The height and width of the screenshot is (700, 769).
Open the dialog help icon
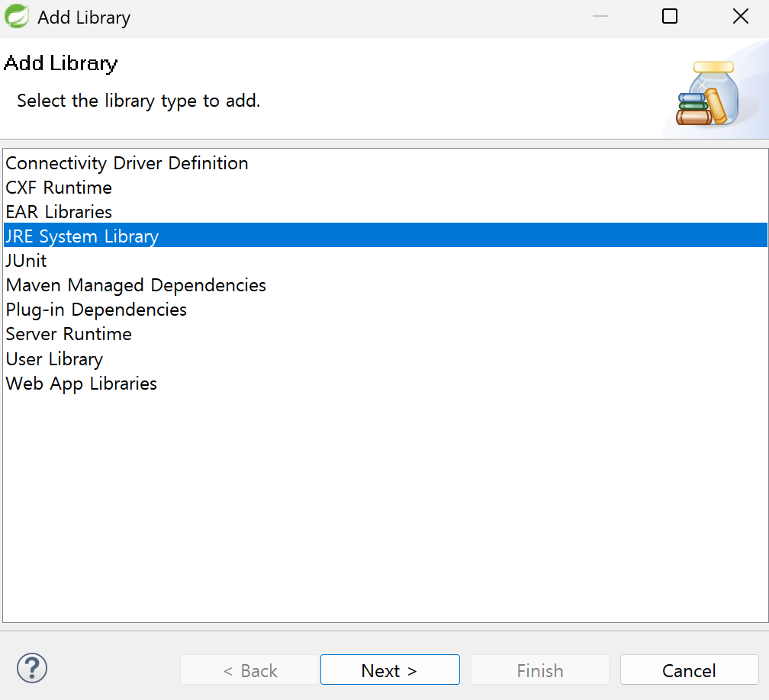click(32, 668)
